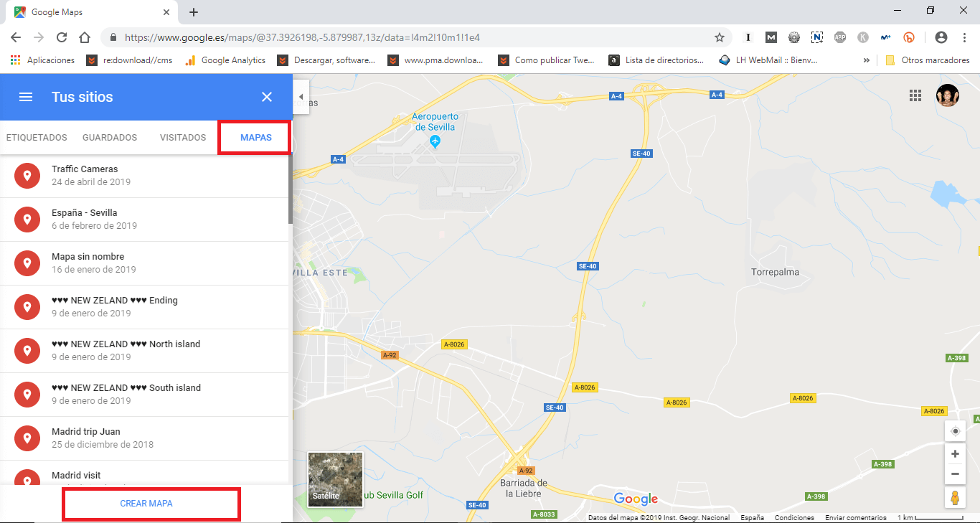Go back in the browser
Viewport: 980px width, 523px height.
pos(16,37)
